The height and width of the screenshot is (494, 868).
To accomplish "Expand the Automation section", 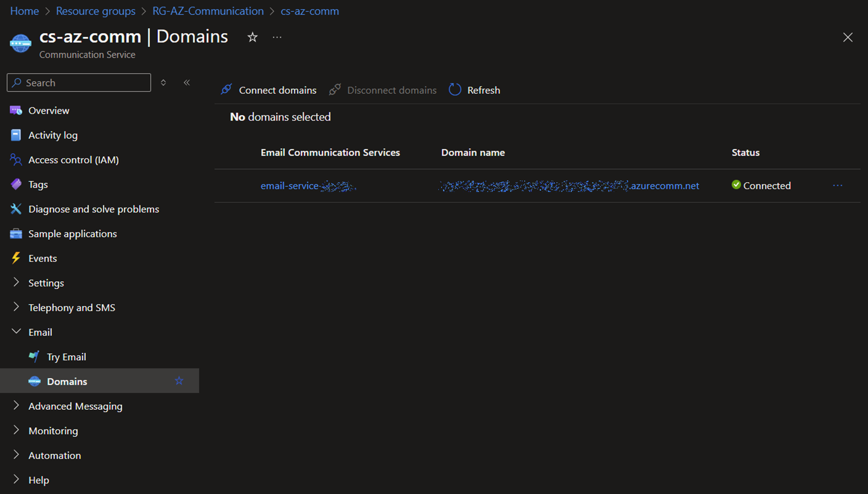I will [16, 455].
